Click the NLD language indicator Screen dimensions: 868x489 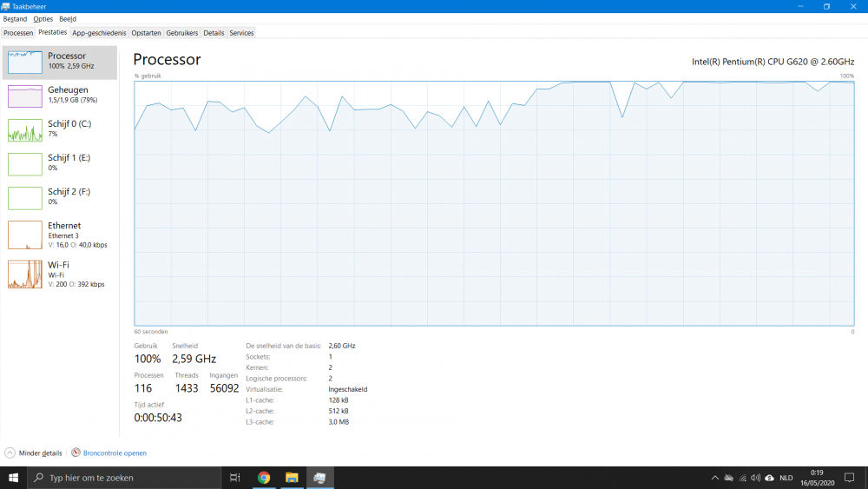coord(786,478)
